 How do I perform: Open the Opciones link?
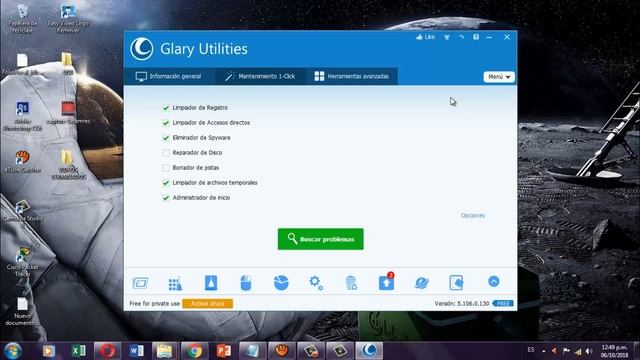click(x=473, y=216)
